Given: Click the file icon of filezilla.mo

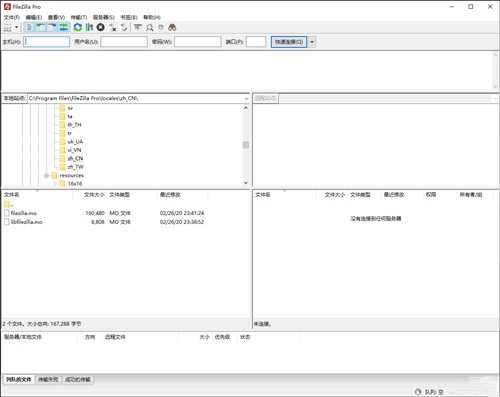Looking at the screenshot, I should pos(7,213).
